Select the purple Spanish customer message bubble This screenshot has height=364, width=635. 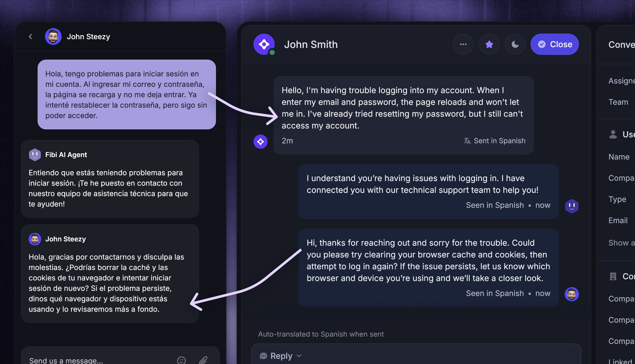pyautogui.click(x=127, y=95)
